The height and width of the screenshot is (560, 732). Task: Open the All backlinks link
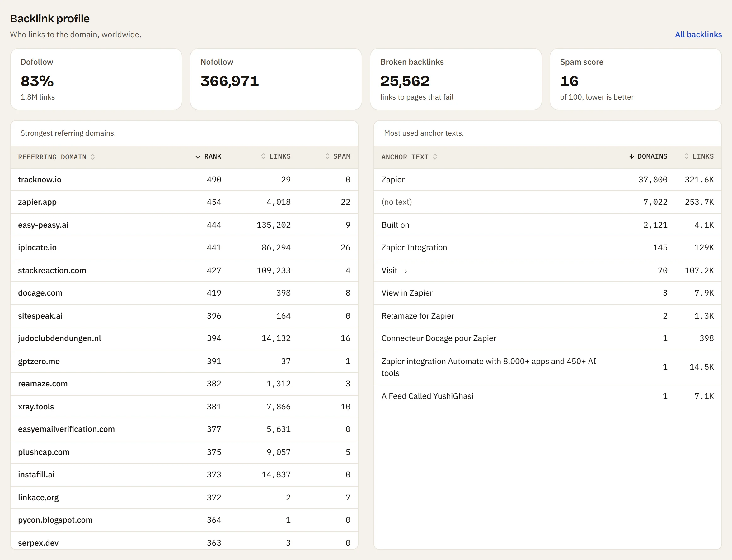click(698, 34)
